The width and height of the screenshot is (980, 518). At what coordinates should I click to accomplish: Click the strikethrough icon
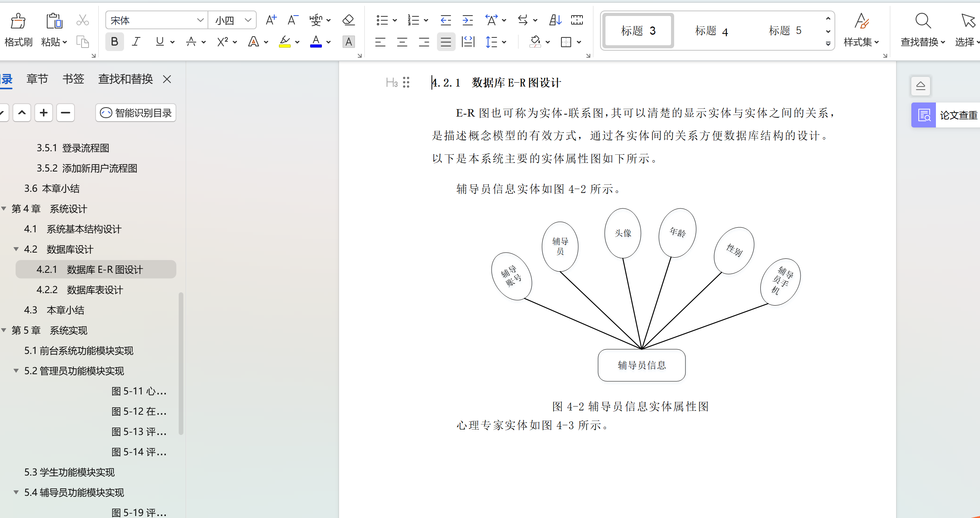[192, 42]
